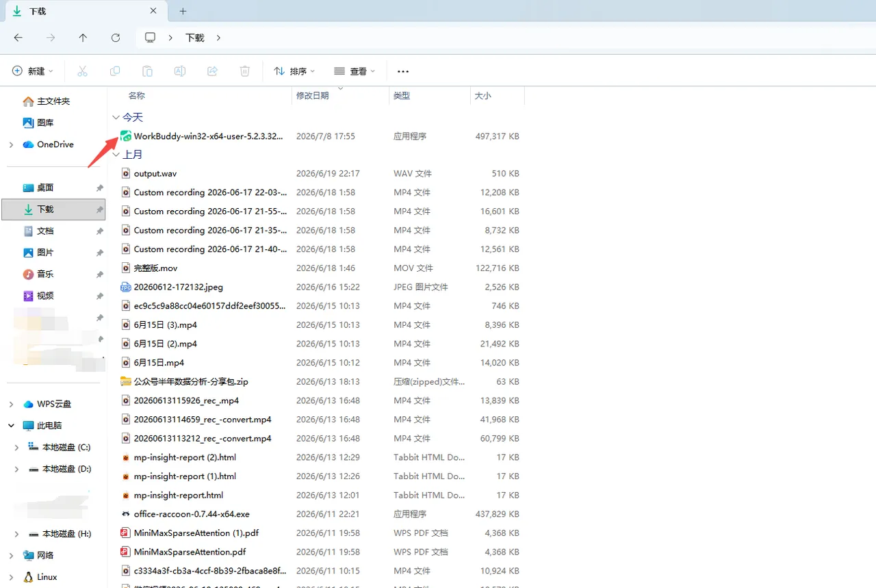Screen dimensions: 876x588
Task: Open the 排序 sort dropdown
Action: (x=294, y=71)
